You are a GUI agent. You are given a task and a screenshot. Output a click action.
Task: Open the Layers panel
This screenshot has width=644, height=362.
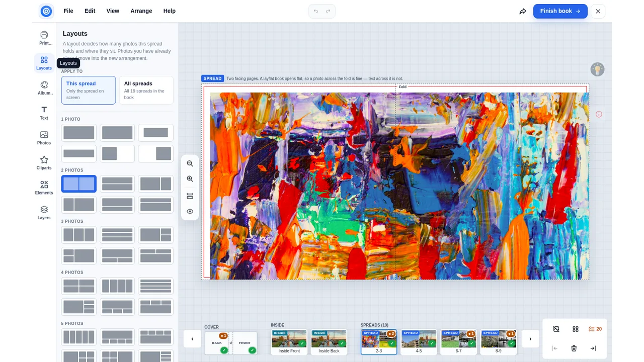[x=44, y=213]
